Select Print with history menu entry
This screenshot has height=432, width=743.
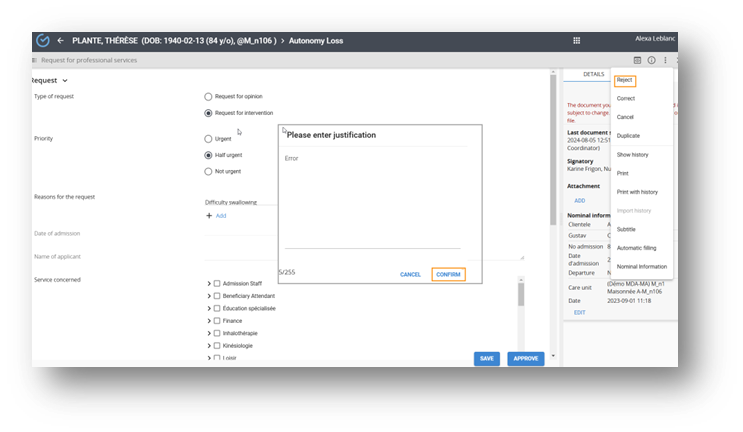(637, 192)
